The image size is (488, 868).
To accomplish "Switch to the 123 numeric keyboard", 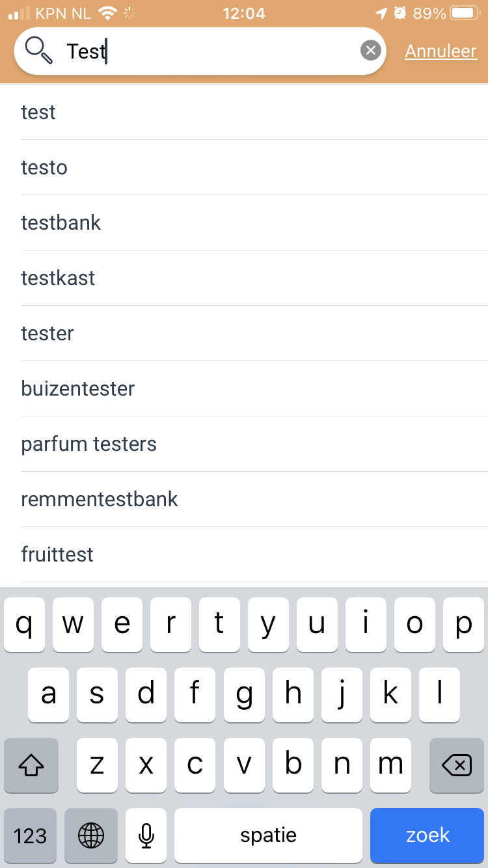I will click(31, 835).
